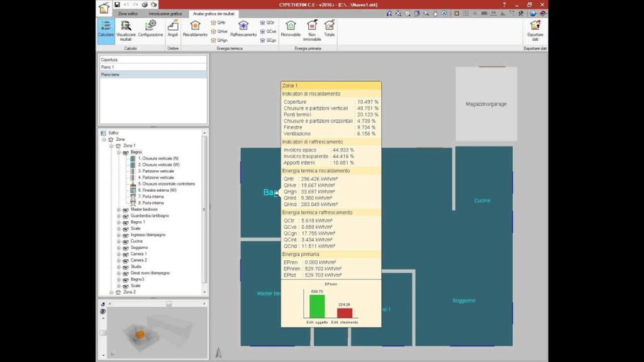
Task: Toggle the QCve cooling indicator
Action: [x=268, y=31]
